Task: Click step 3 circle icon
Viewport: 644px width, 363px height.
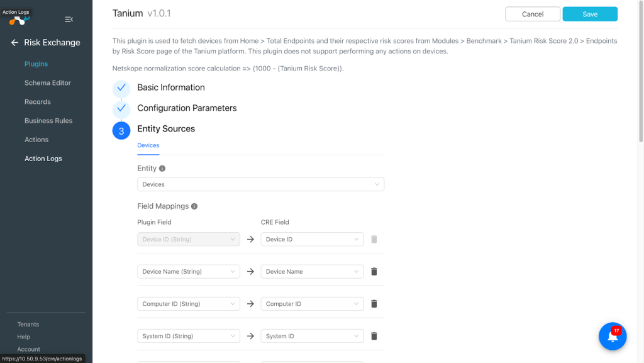Action: tap(121, 131)
